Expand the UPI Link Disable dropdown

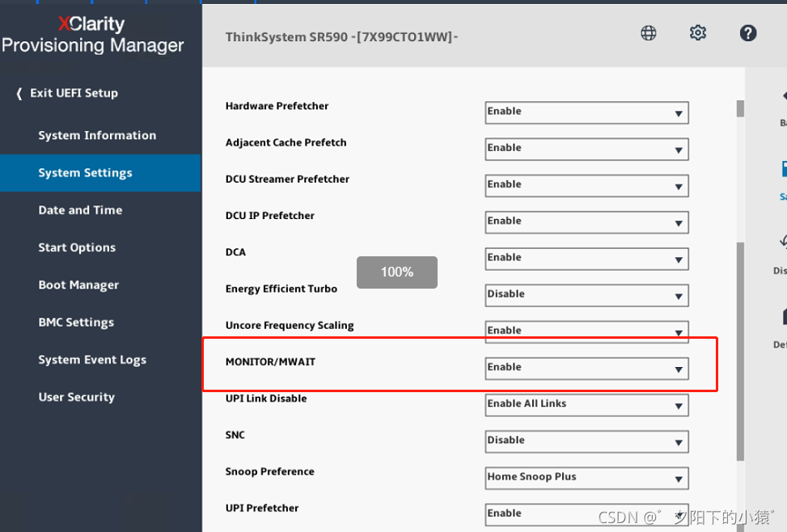tap(586, 405)
